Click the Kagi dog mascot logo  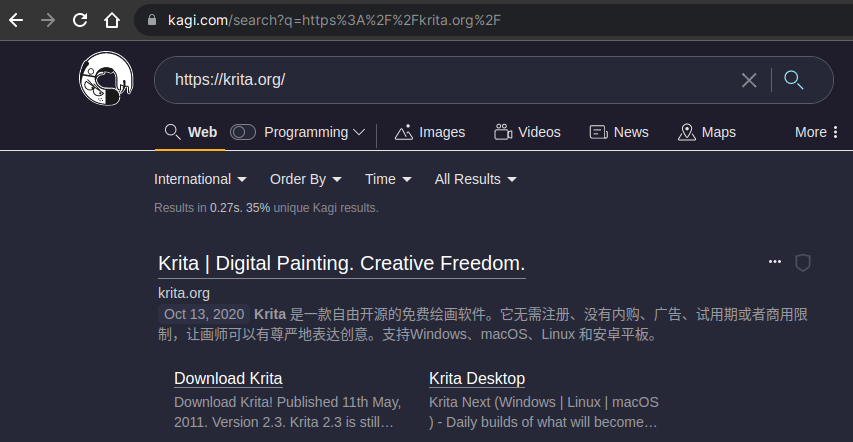(x=106, y=80)
